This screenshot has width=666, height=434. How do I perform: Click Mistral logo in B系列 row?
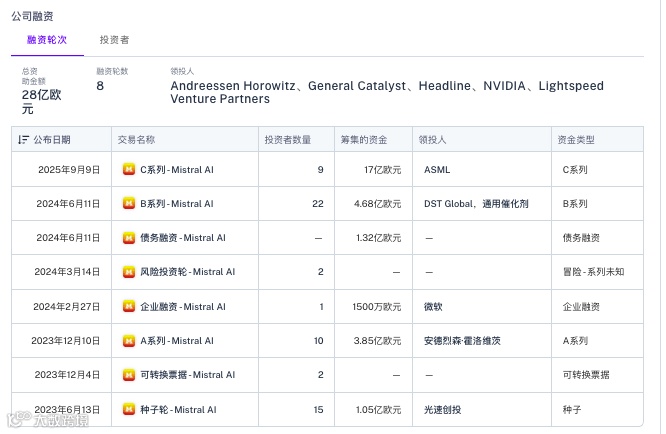129,203
